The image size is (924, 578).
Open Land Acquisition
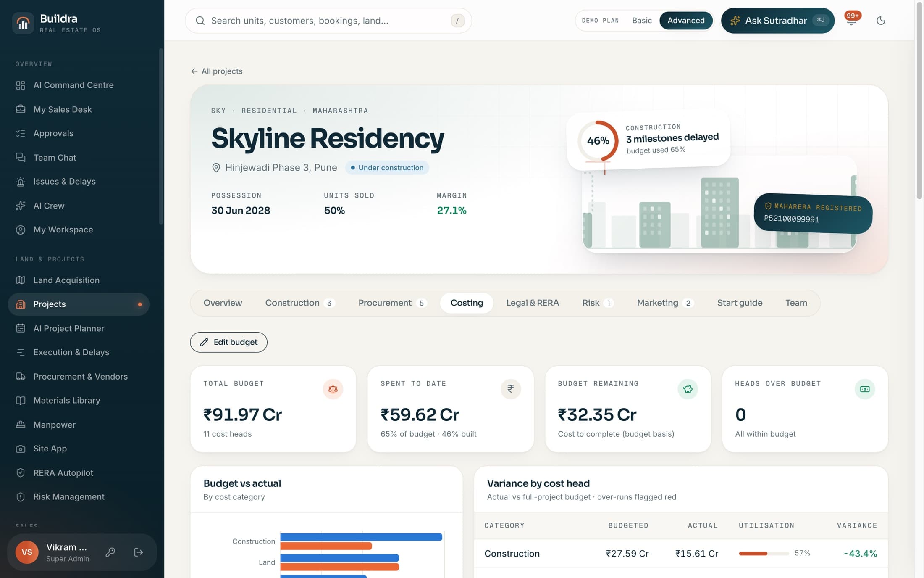[79, 280]
